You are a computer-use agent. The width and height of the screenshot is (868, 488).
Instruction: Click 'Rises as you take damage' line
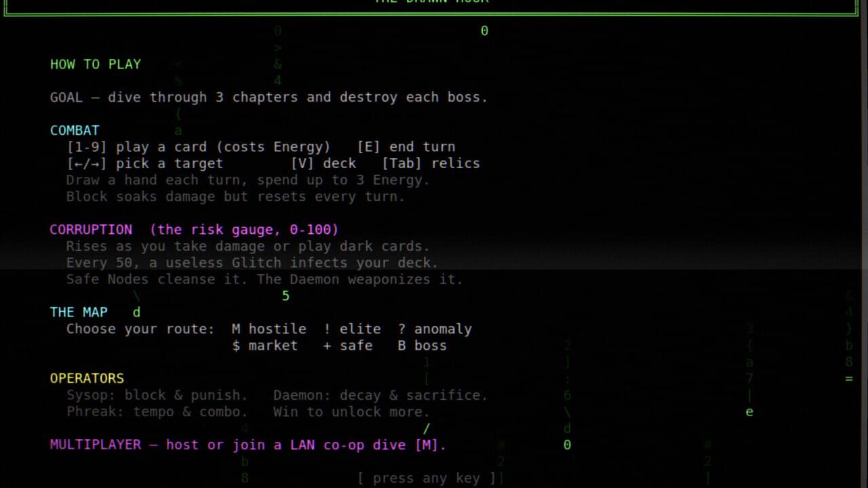pyautogui.click(x=248, y=246)
